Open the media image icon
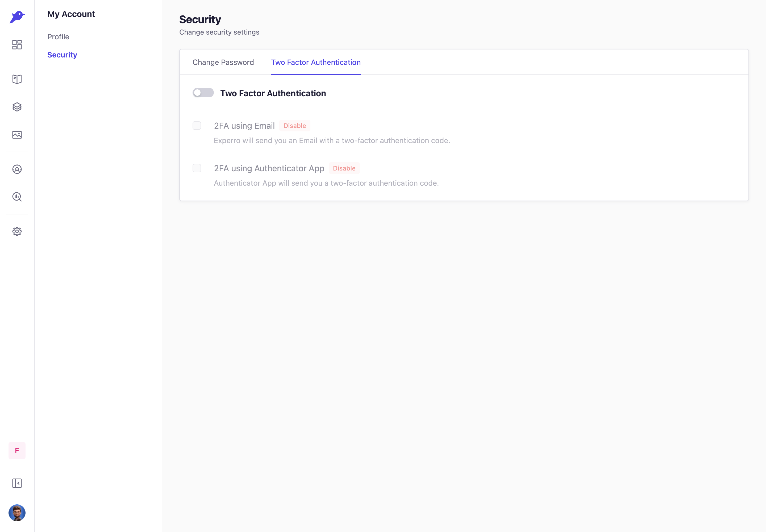The width and height of the screenshot is (766, 532). pyautogui.click(x=17, y=135)
